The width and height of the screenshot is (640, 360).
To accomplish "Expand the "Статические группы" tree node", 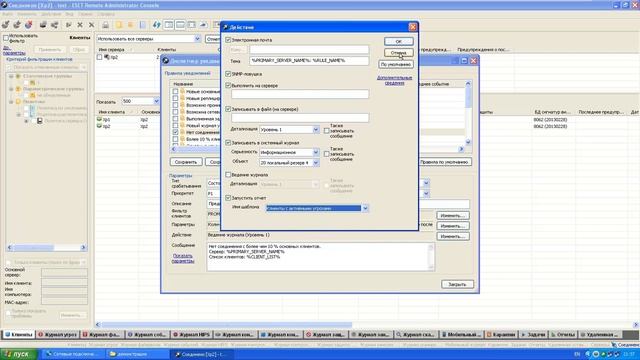I will (11, 76).
